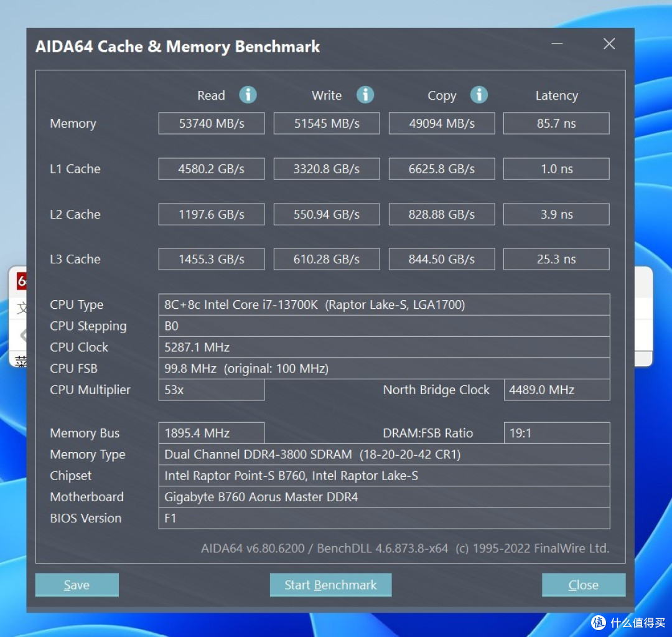
Task: Click North Bridge Clock value 4489.0 MHz
Action: 557,390
